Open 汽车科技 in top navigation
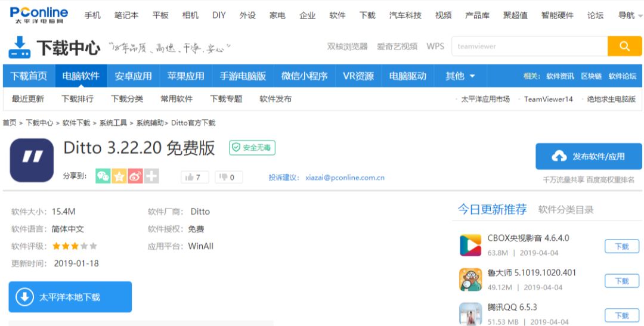The image size is (644, 326). point(405,15)
